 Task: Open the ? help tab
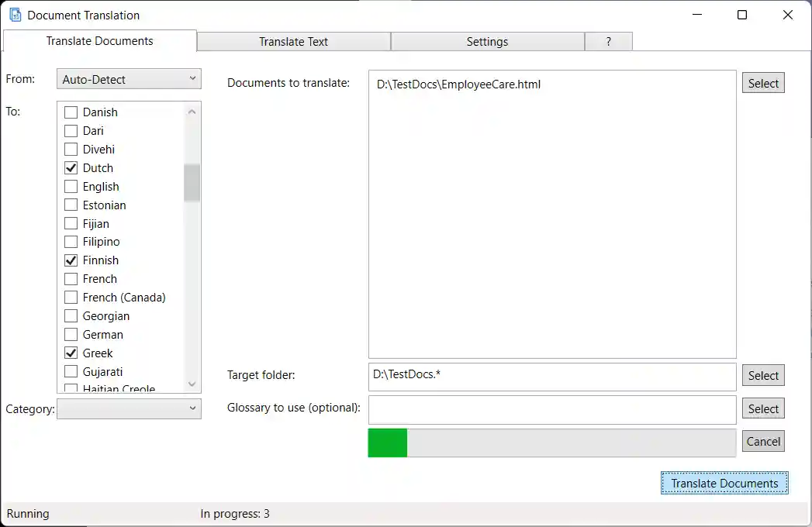608,41
